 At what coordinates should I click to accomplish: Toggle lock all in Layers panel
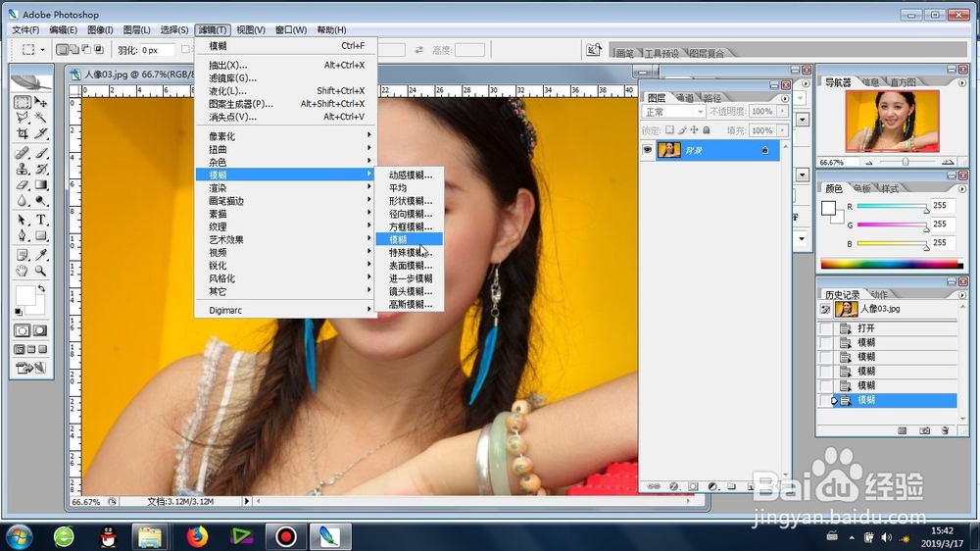tap(707, 130)
